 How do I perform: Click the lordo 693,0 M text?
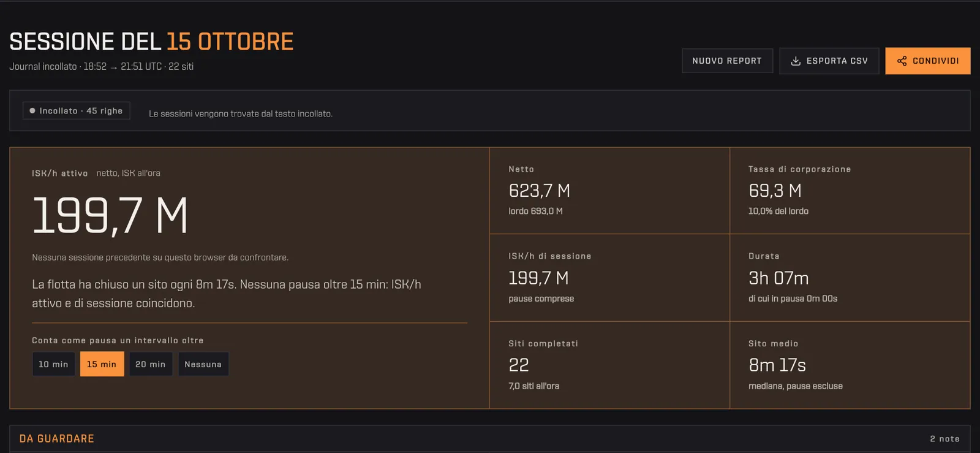[x=535, y=211]
